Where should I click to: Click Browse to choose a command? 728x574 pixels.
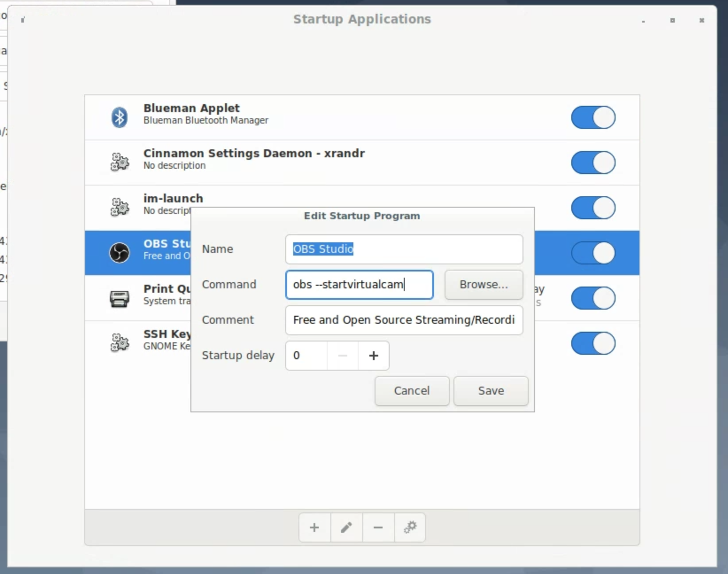point(483,284)
